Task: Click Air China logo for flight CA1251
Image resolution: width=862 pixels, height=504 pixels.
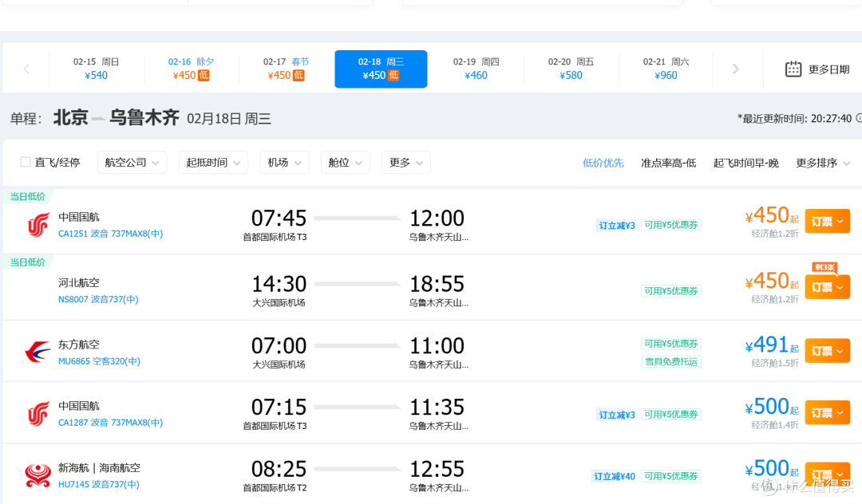Action: click(38, 225)
